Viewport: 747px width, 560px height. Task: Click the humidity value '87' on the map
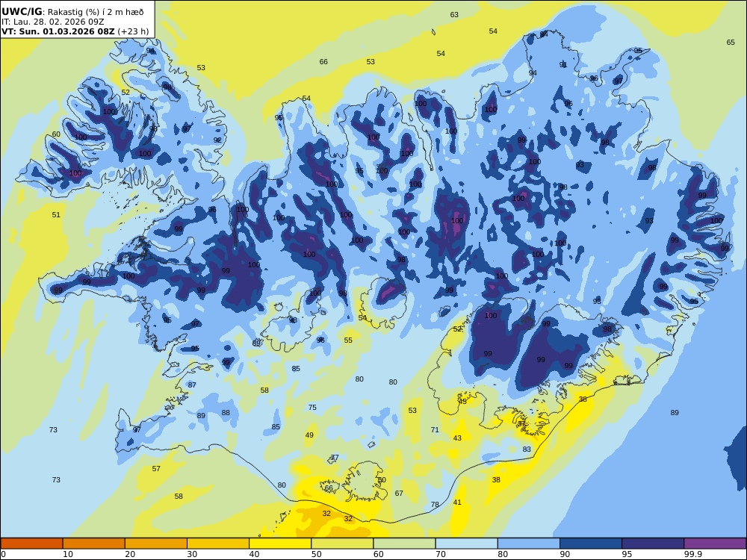coord(192,385)
